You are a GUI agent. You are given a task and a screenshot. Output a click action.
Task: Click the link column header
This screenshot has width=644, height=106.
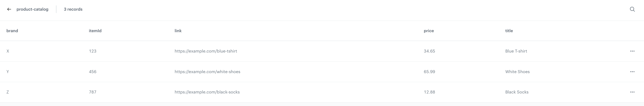tap(178, 31)
